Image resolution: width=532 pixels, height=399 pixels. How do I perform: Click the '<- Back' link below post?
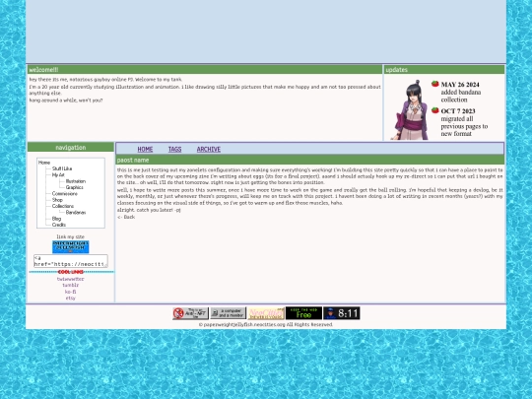coord(126,217)
